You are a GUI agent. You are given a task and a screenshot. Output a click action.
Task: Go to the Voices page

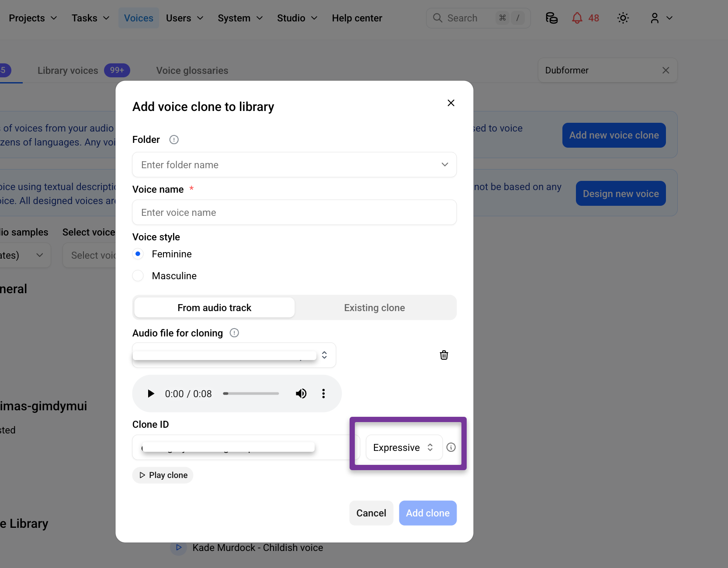coord(139,18)
